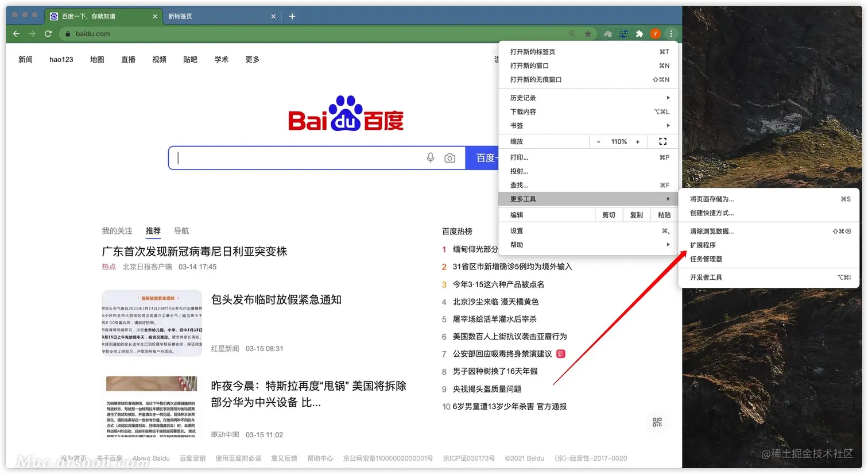Open 任务管理器 from the submenu
Image resolution: width=868 pixels, height=474 pixels.
(x=769, y=259)
